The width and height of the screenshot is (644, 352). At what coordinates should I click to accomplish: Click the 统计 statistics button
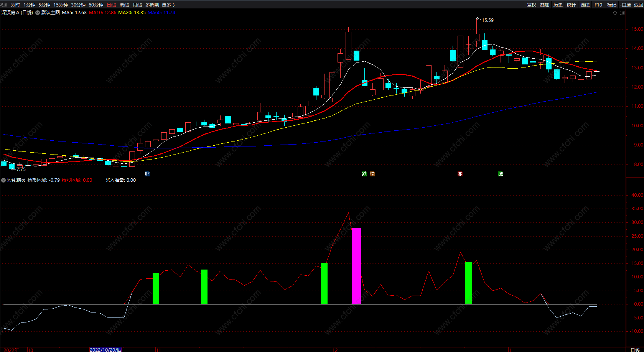click(x=572, y=5)
